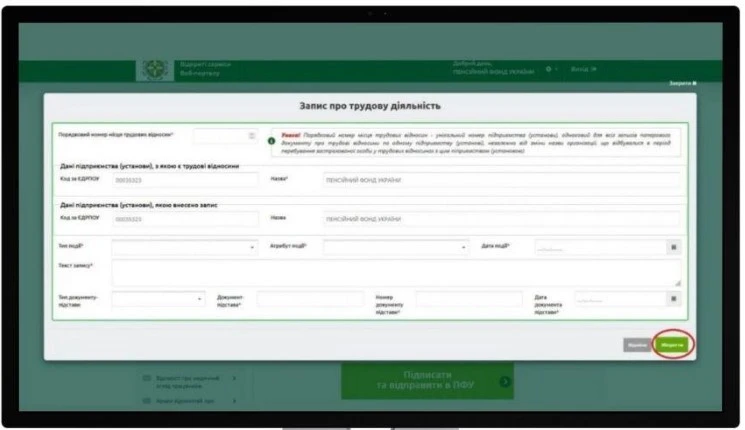Click the 'Номер документу-підстави' input field
745x430 pixels.
point(468,298)
